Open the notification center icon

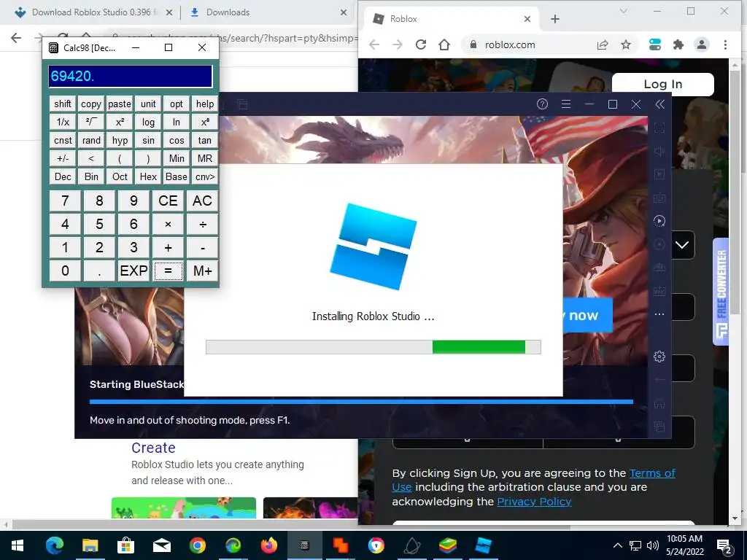pyautogui.click(x=724, y=547)
